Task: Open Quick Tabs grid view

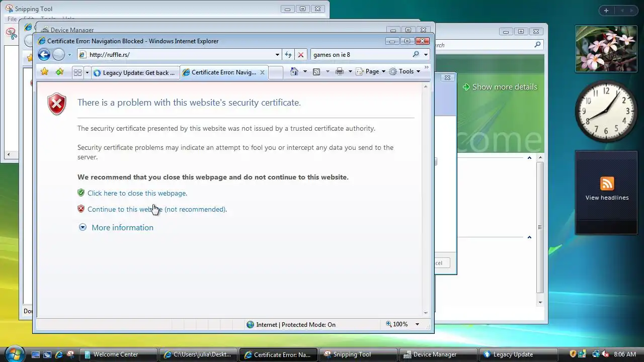Action: click(x=77, y=72)
